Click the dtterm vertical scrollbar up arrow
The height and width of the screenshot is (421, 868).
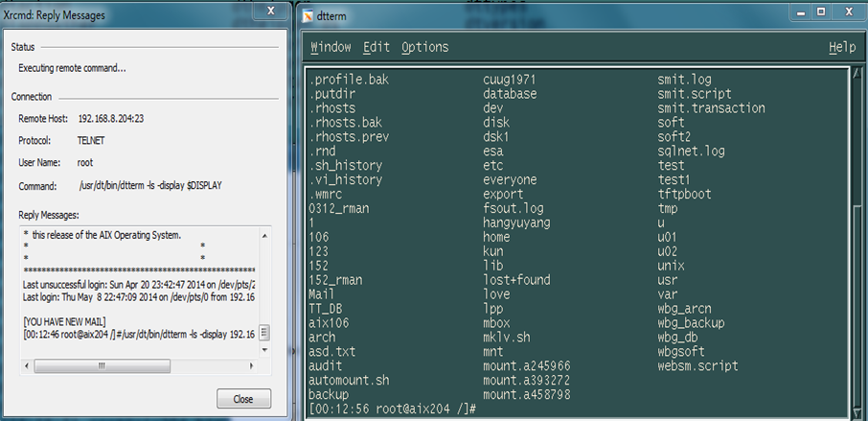[857, 73]
